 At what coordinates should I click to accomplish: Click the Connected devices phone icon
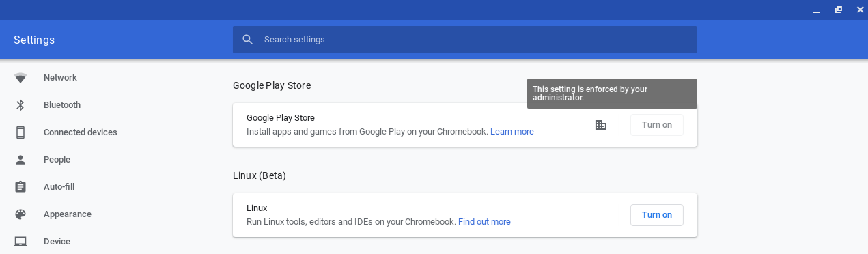click(x=20, y=132)
